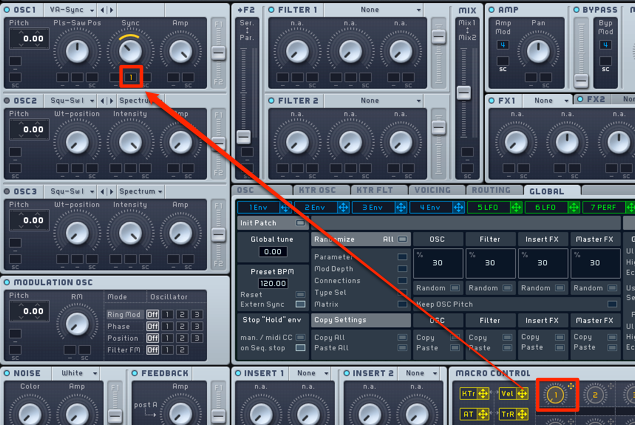The height and width of the screenshot is (425, 635).
Task: Click Ring Mod Off button
Action: 152,314
